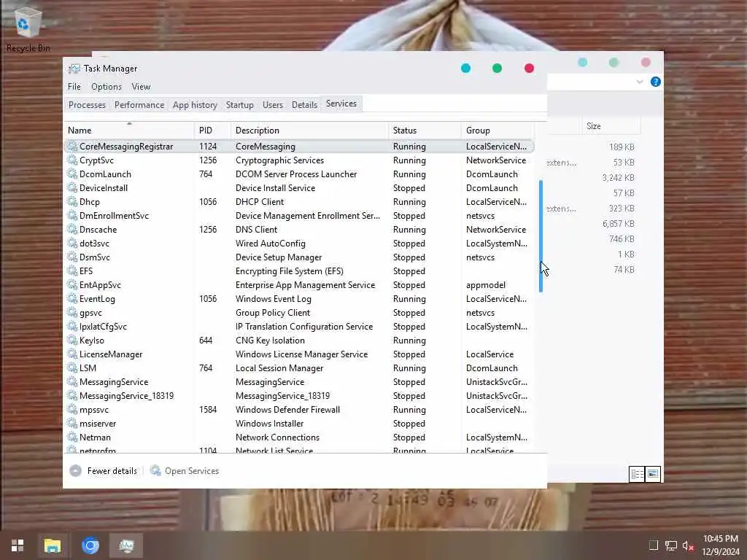Switch Explorer to large icons view
Viewport: 747px width, 560px height.
[x=653, y=474]
